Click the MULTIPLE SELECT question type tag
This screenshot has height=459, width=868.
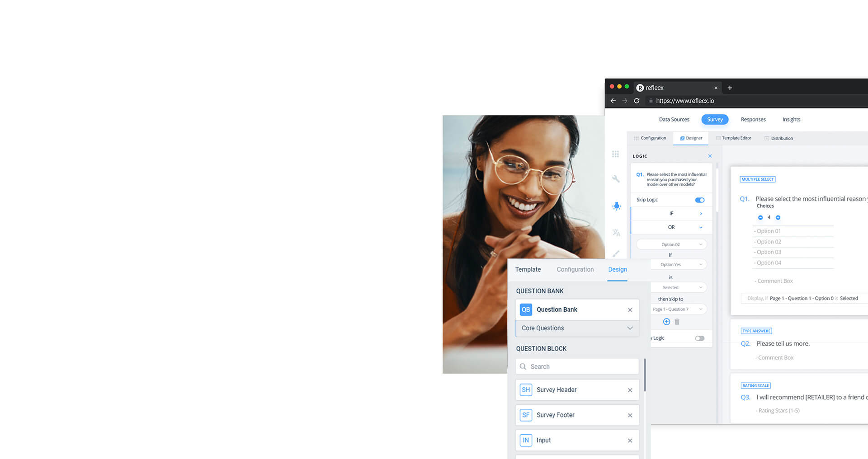click(x=758, y=179)
